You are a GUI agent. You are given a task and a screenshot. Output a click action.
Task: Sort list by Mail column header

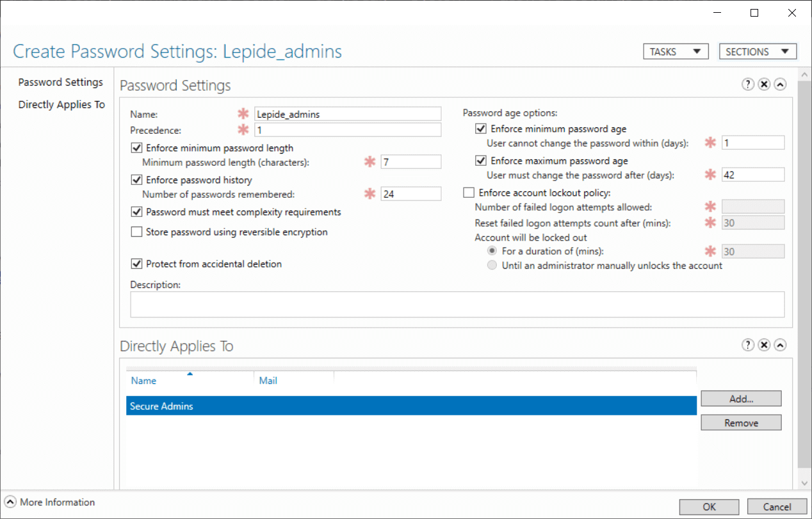click(268, 381)
